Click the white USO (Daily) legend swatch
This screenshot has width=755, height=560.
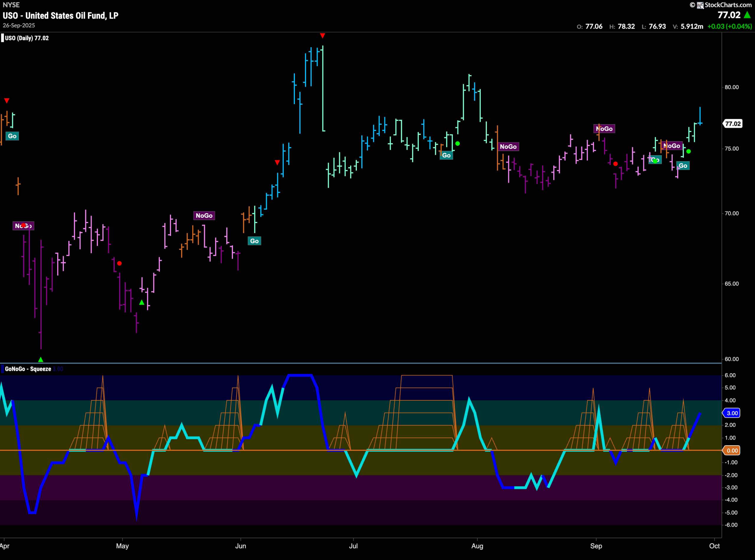[2, 38]
